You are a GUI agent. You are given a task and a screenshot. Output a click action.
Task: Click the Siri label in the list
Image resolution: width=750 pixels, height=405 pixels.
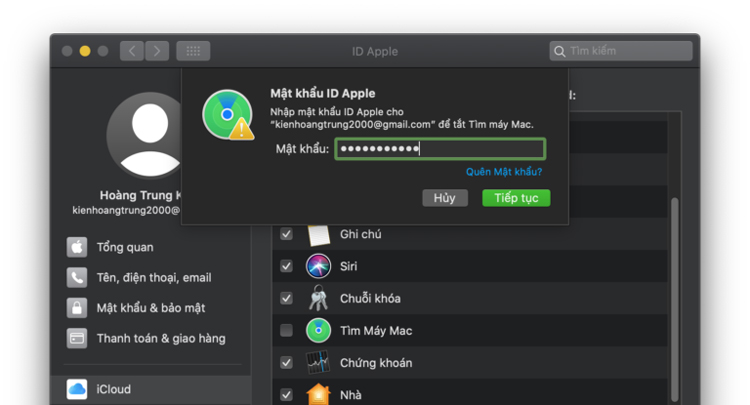click(x=349, y=266)
